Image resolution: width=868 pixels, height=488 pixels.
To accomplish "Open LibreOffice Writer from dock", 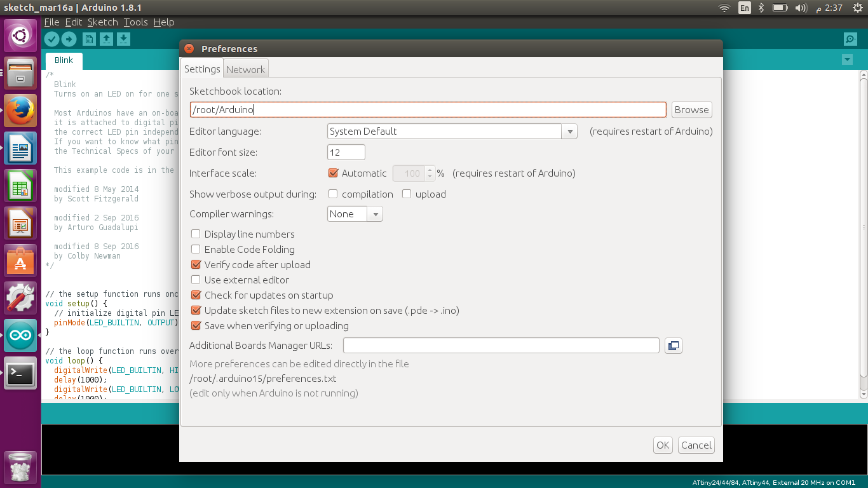I will pyautogui.click(x=20, y=148).
